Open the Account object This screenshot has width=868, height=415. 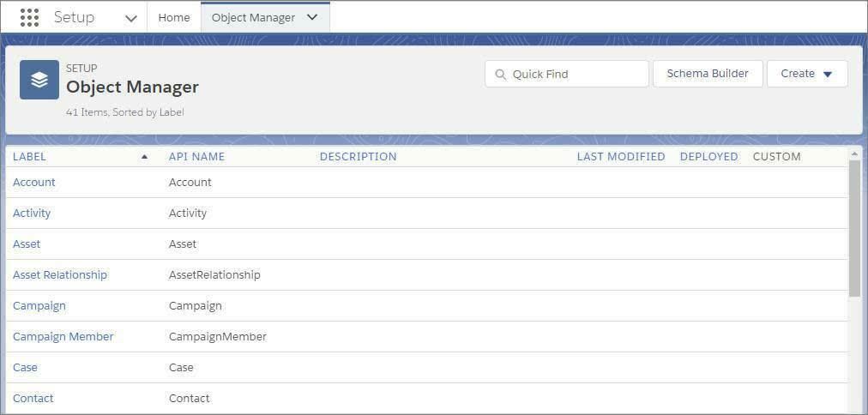(34, 182)
